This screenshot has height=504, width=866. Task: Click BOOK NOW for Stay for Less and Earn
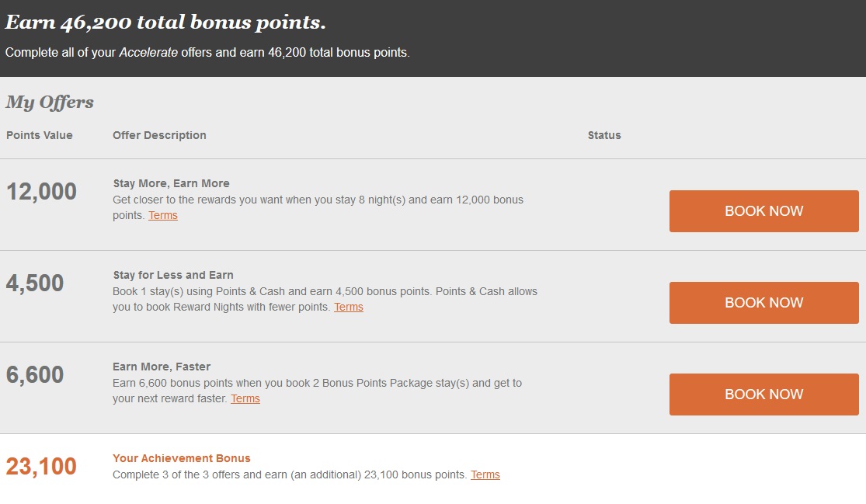(763, 303)
